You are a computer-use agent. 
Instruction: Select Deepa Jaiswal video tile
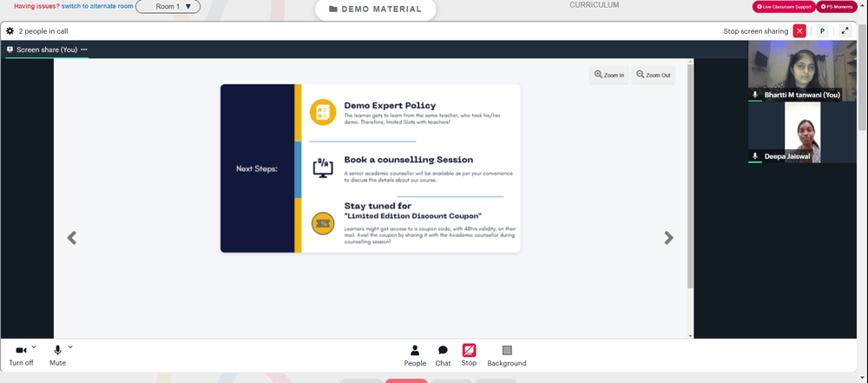coord(802,133)
